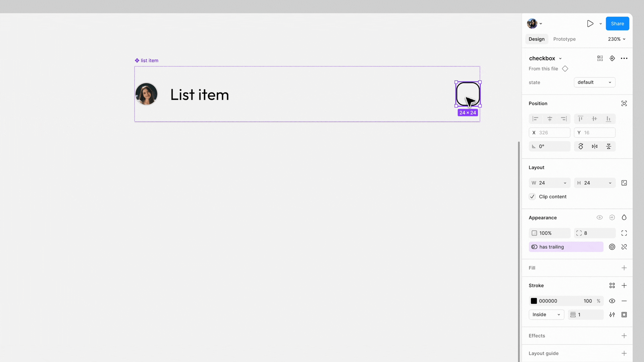Open the component properties grid icon

(600, 58)
